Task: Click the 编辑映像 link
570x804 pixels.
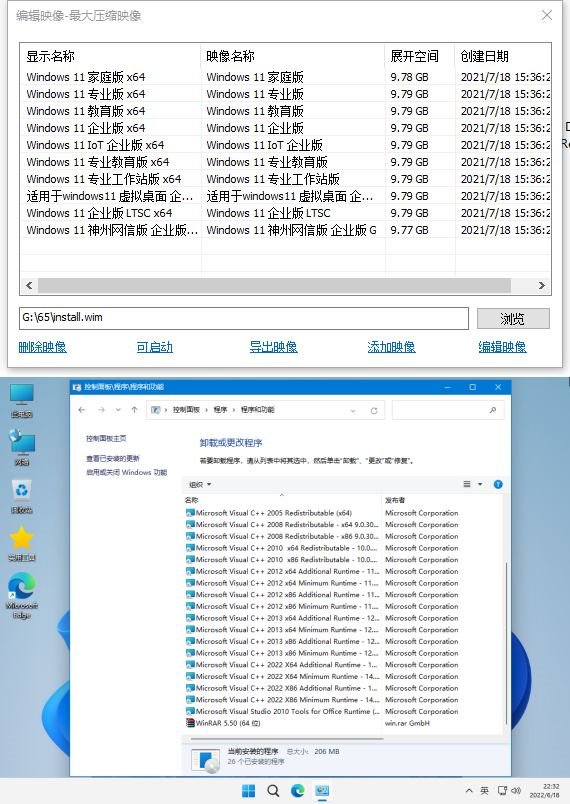Action: pos(502,347)
